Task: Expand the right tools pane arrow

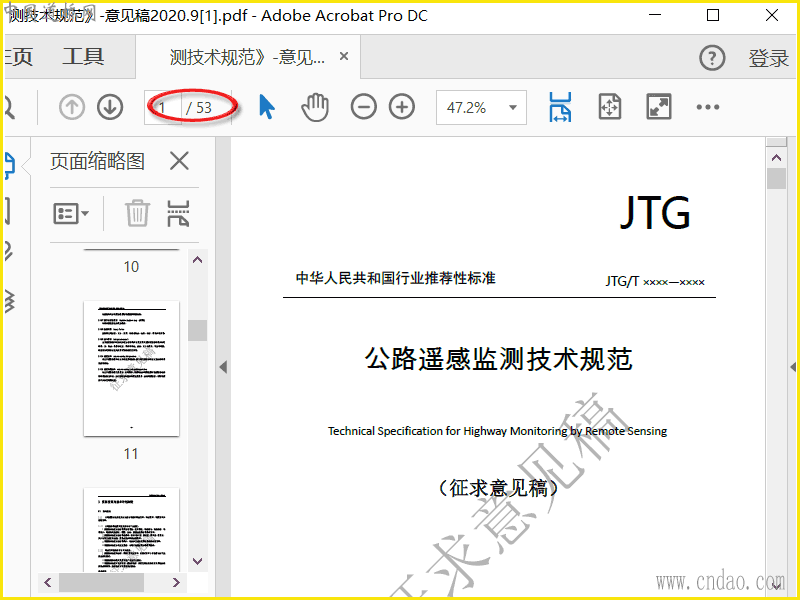Action: [793, 367]
